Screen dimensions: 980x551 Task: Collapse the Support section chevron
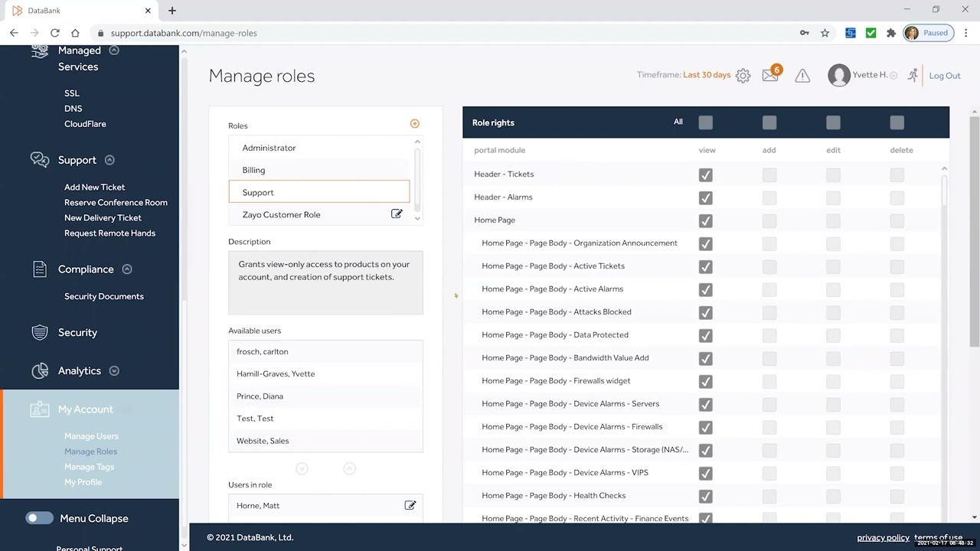coord(109,160)
